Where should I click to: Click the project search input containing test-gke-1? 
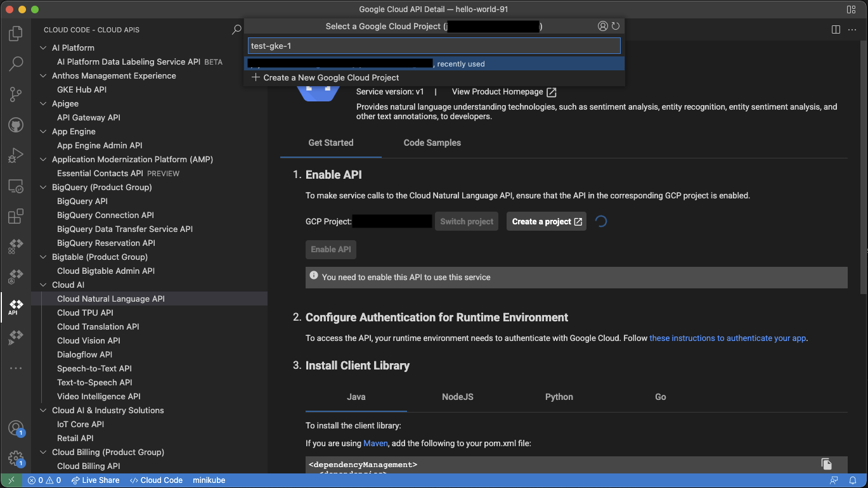[434, 46]
